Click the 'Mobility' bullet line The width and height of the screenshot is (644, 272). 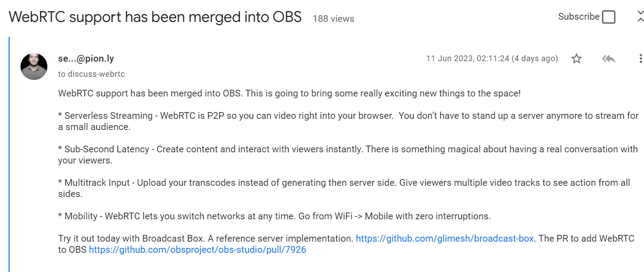[274, 216]
